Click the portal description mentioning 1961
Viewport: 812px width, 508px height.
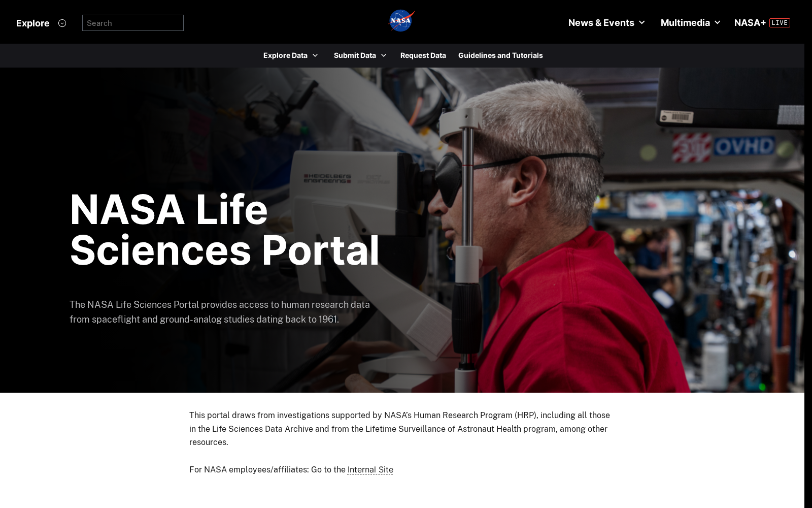220,312
